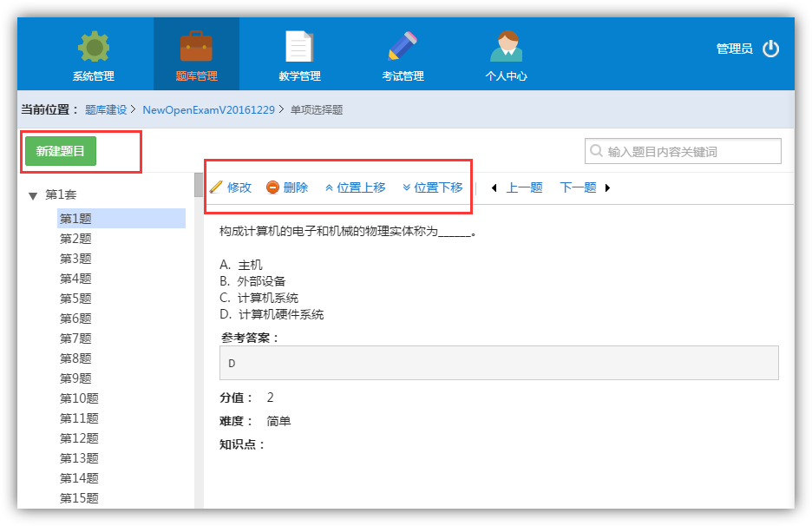Click 单项选择题 breadcrumb text
The image size is (812, 526).
tap(317, 110)
